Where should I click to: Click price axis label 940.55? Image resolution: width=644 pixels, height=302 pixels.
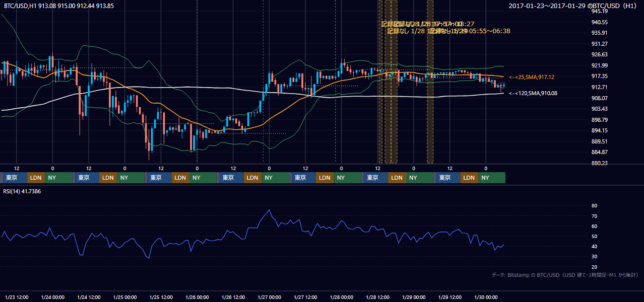click(599, 22)
